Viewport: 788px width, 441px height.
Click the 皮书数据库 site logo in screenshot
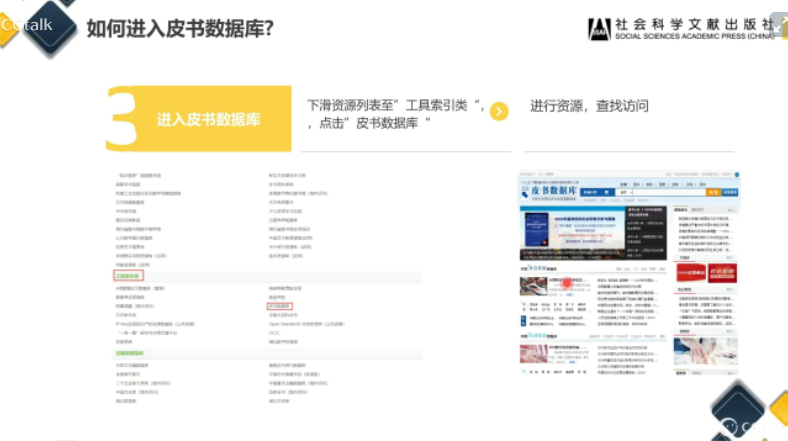(549, 188)
